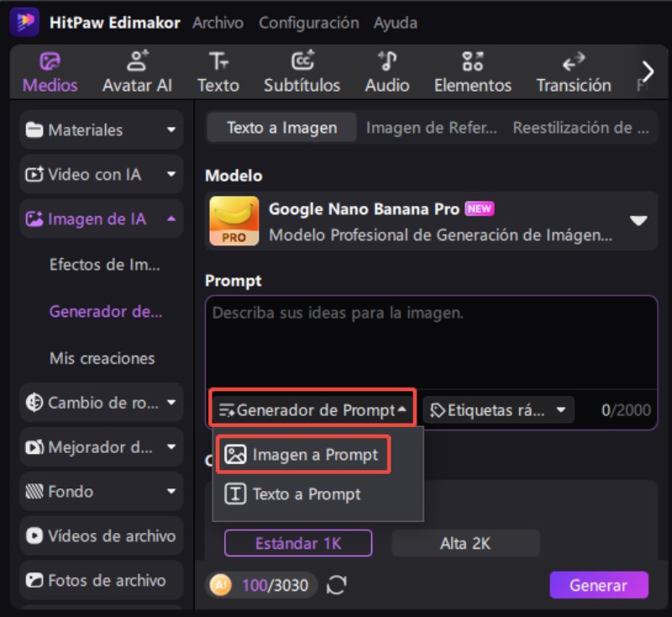Open the Subtítulos tool
Screen dimensions: 672x617
click(302, 71)
